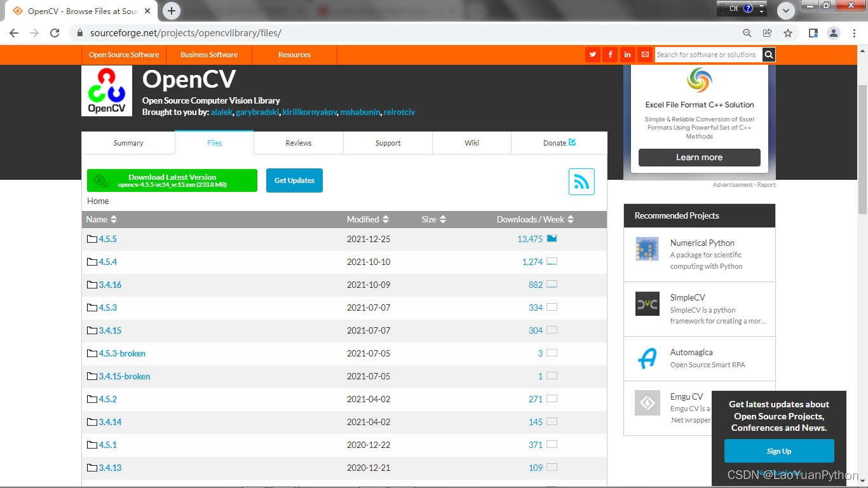The height and width of the screenshot is (488, 868).
Task: Sort files by Modified column
Action: click(368, 219)
